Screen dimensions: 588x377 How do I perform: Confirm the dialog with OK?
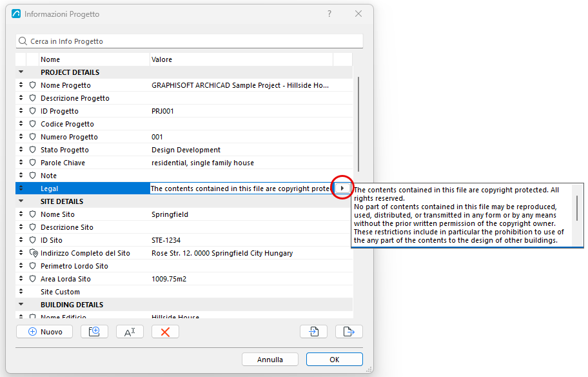click(335, 360)
